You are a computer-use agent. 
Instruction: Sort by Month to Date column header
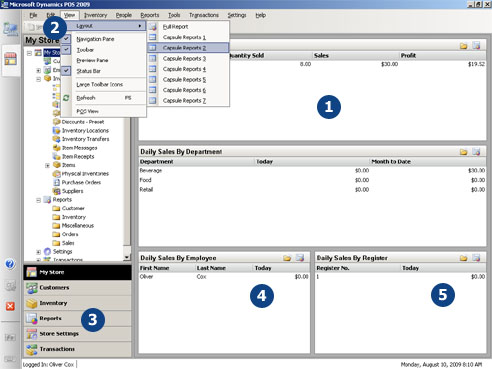coord(428,162)
